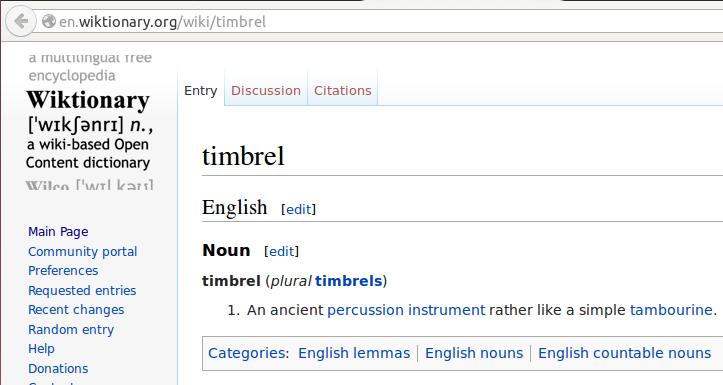723x385 pixels.
Task: Click the browser back arrow button
Action: 21,21
